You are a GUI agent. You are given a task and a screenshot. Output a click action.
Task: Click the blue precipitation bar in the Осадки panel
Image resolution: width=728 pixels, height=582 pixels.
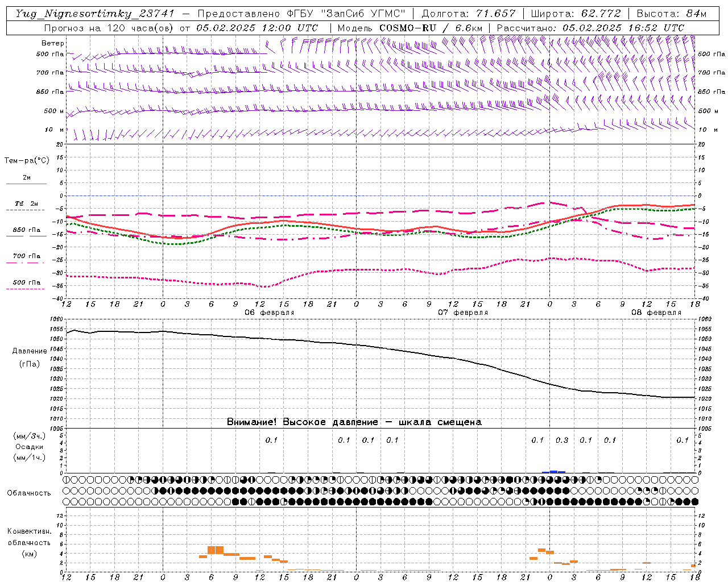point(554,471)
